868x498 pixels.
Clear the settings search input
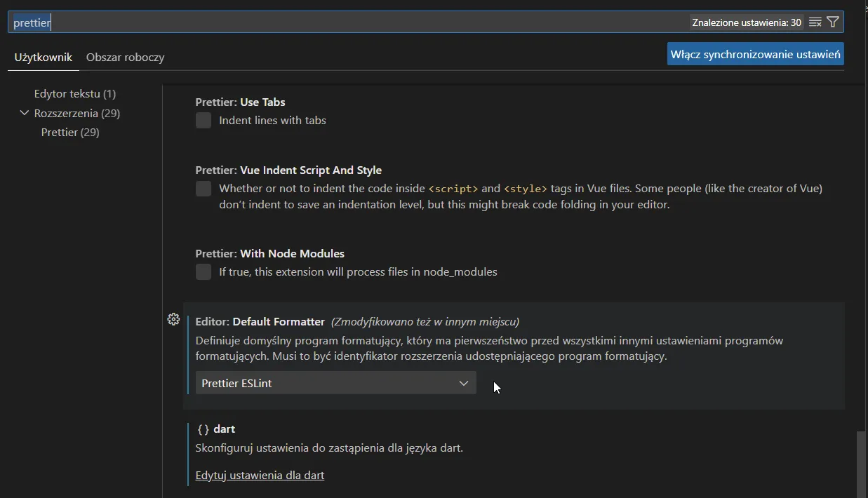[x=815, y=22]
